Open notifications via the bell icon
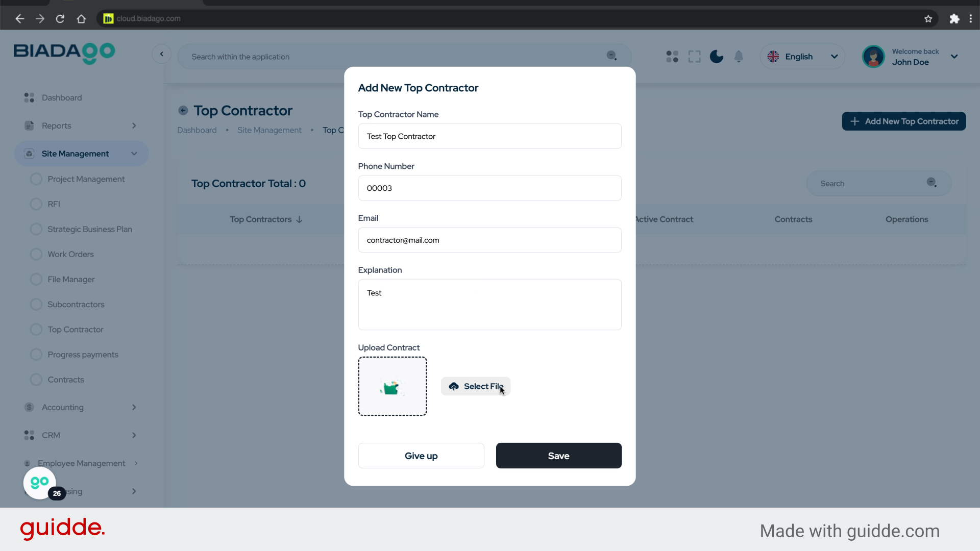Screen dimensions: 980x551 click(738, 56)
